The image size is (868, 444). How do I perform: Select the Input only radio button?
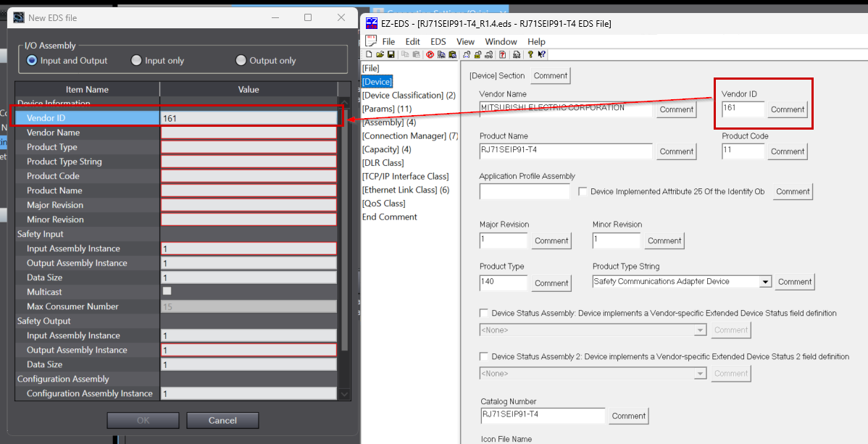[x=136, y=60]
